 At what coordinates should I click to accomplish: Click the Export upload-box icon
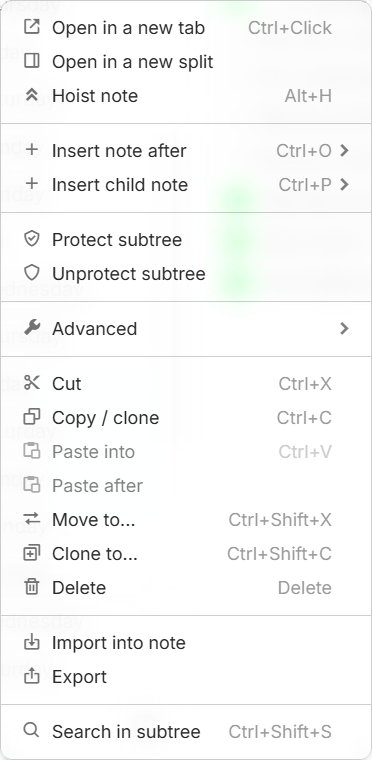[x=32, y=676]
